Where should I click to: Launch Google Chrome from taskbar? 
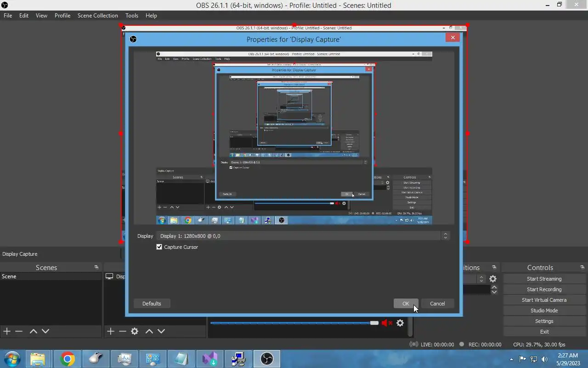point(67,359)
